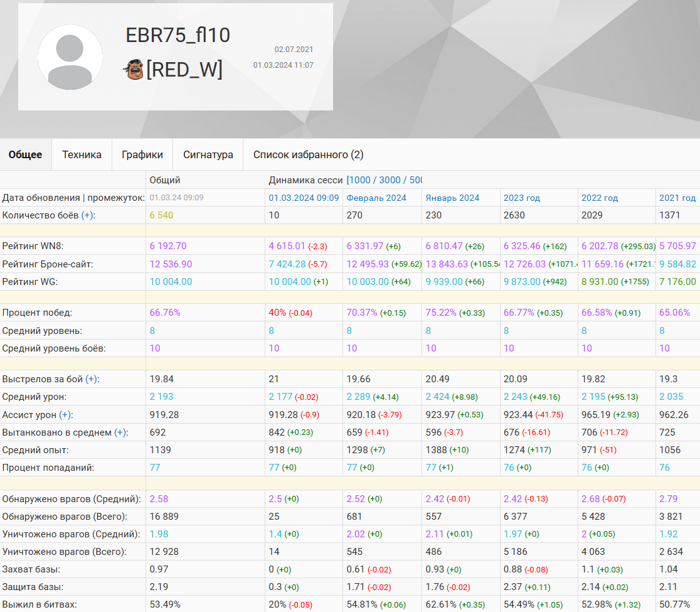Open the Техника tab

[82, 154]
